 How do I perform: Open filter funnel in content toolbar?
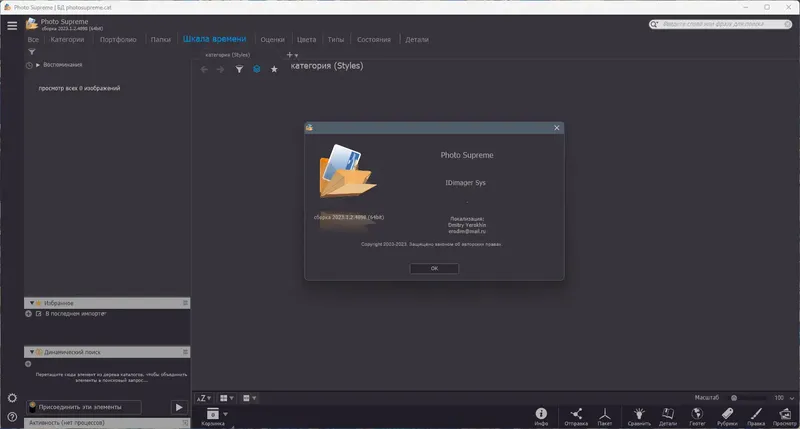click(x=239, y=69)
